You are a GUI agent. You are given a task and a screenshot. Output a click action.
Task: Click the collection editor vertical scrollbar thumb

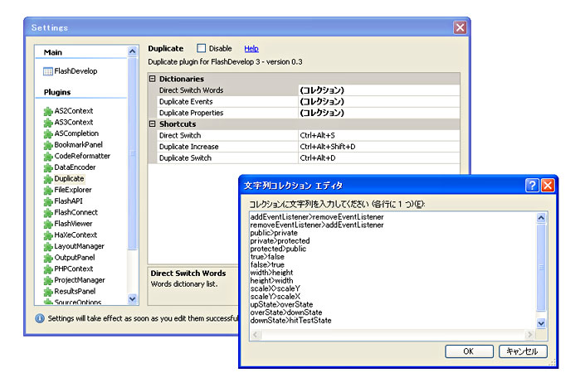coord(541,267)
